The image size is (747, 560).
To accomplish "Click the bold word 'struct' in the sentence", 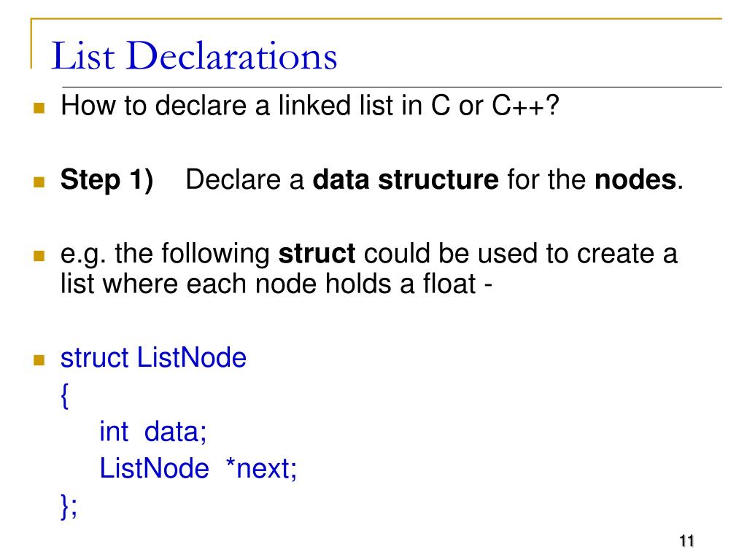I will pyautogui.click(x=317, y=253).
